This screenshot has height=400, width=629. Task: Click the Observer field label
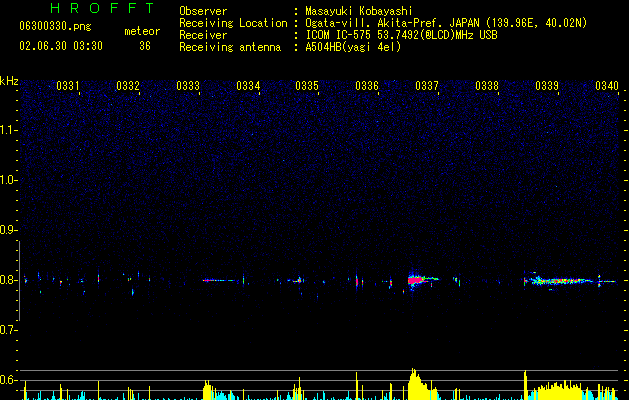pyautogui.click(x=203, y=11)
